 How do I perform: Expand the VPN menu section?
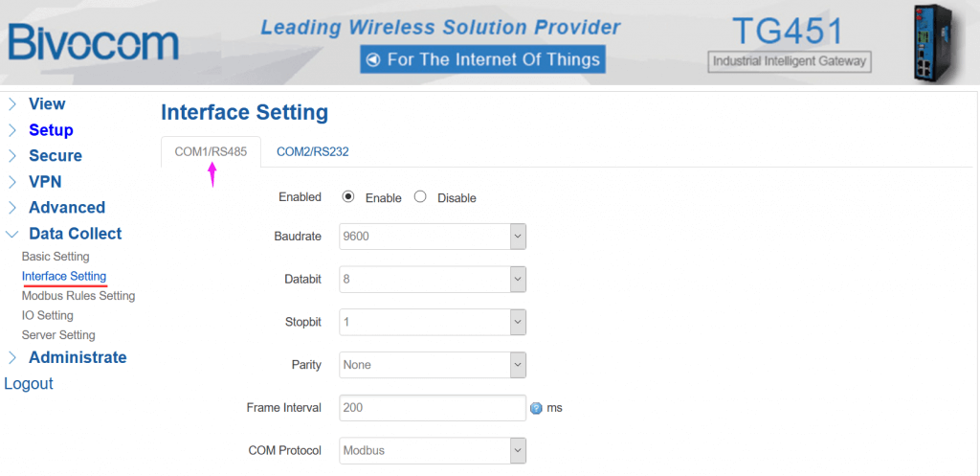pos(45,182)
